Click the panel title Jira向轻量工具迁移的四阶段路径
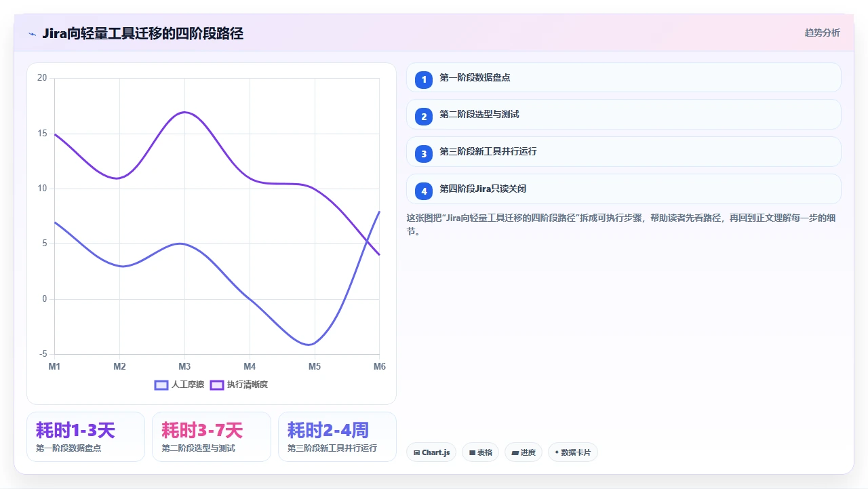Screen dimensions: 868x489 142,33
